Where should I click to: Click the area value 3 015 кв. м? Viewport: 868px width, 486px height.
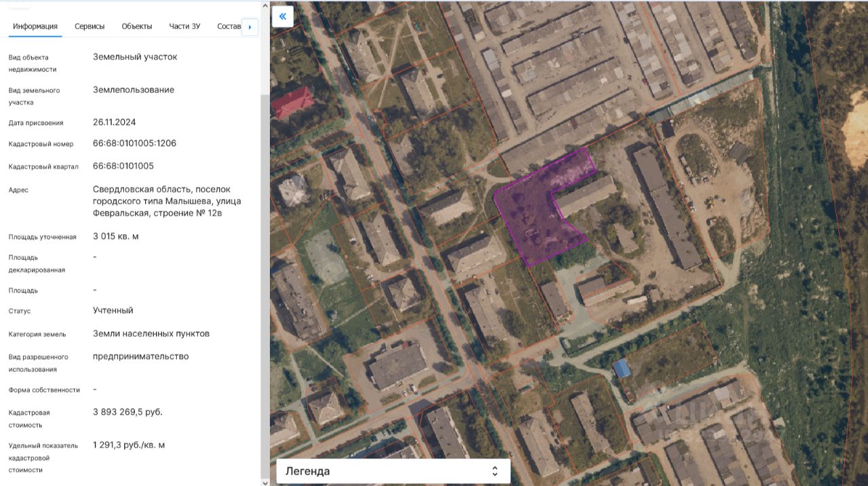tap(116, 236)
